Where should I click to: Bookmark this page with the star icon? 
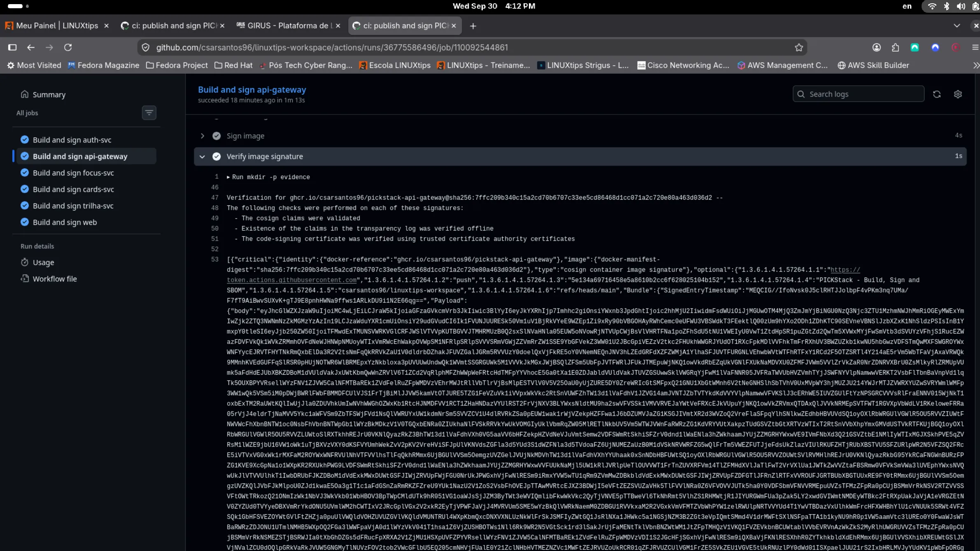point(799,47)
